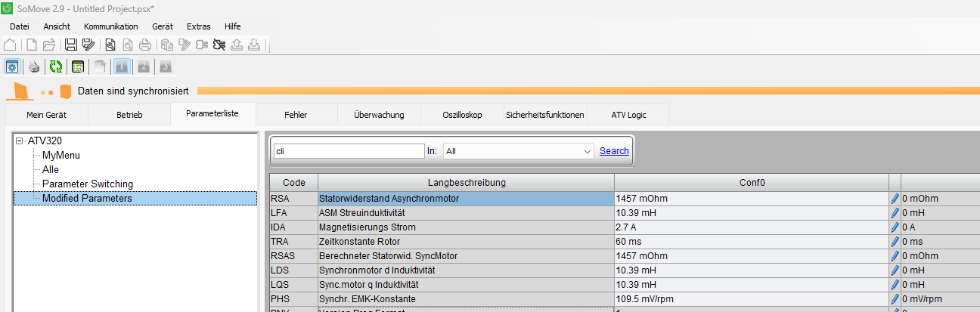Viewport: 980px width, 312px height.
Task: Open the ATV Logic tab
Action: click(629, 115)
